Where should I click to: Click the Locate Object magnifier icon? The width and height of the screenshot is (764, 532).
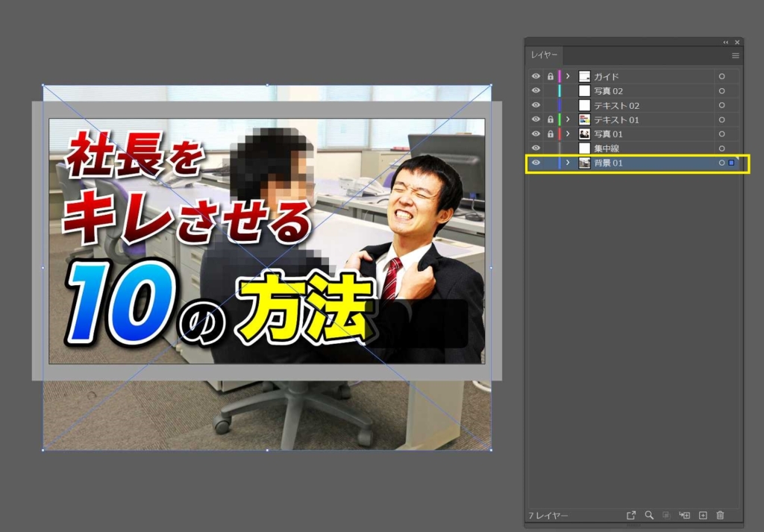pos(649,515)
